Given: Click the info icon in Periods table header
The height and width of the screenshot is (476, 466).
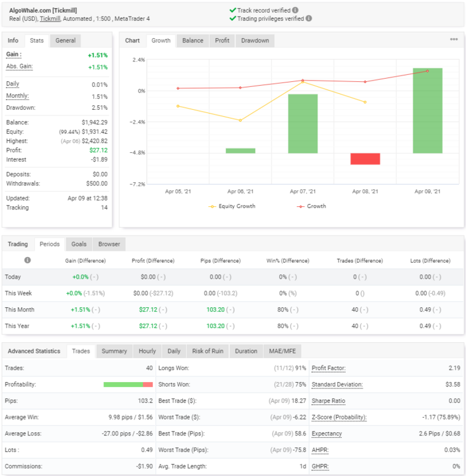Looking at the screenshot, I should [x=27, y=260].
